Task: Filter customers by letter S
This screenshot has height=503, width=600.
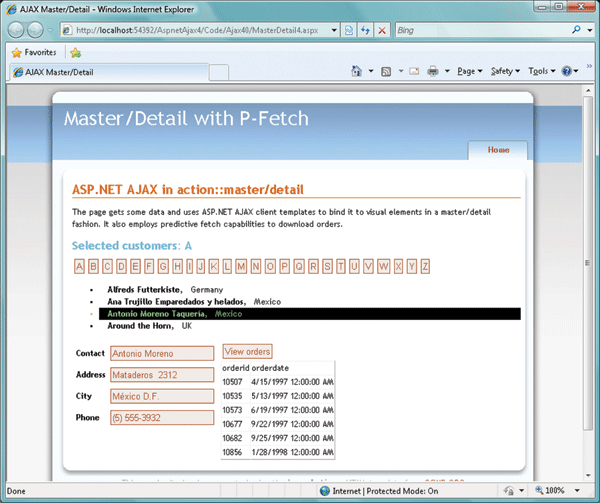Action: pyautogui.click(x=327, y=266)
